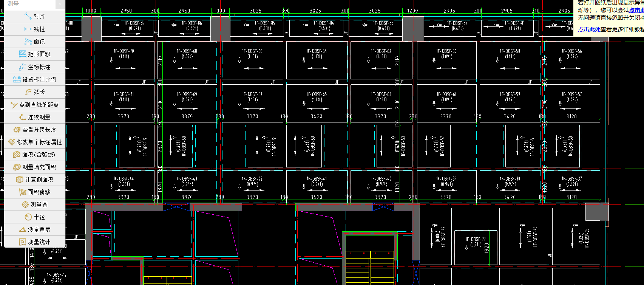Select 测量填充面积 hatch area measurement
Screen dimensions: 644x285
tap(35, 167)
